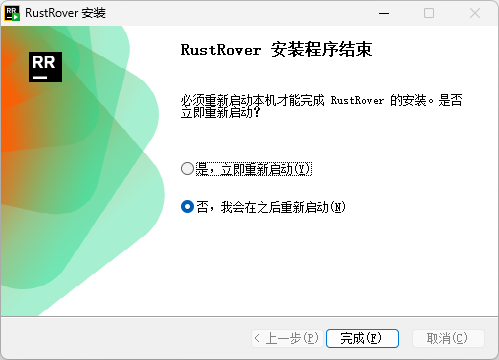
Task: Click the restart prompt text '必须重新启动本机才能完成'
Action: 252,100
